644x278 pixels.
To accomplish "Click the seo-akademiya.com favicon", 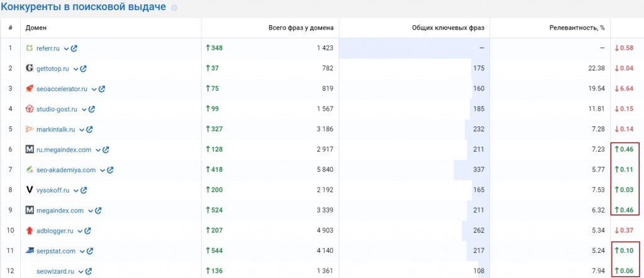I will pyautogui.click(x=29, y=170).
